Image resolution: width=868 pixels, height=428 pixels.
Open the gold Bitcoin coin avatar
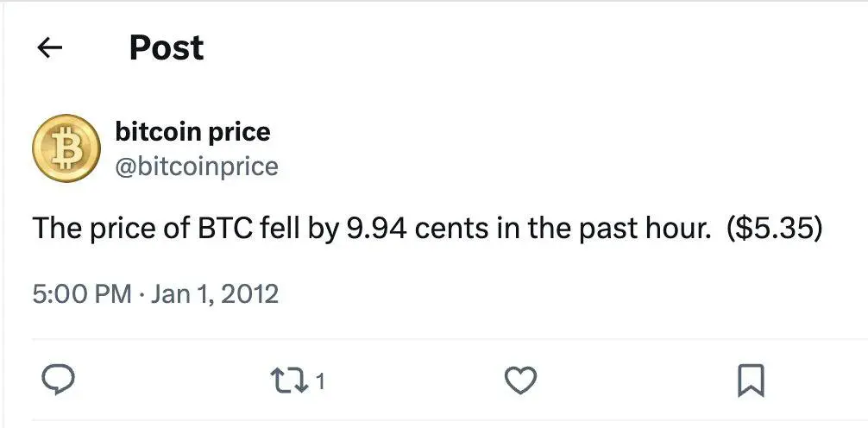pos(66,148)
